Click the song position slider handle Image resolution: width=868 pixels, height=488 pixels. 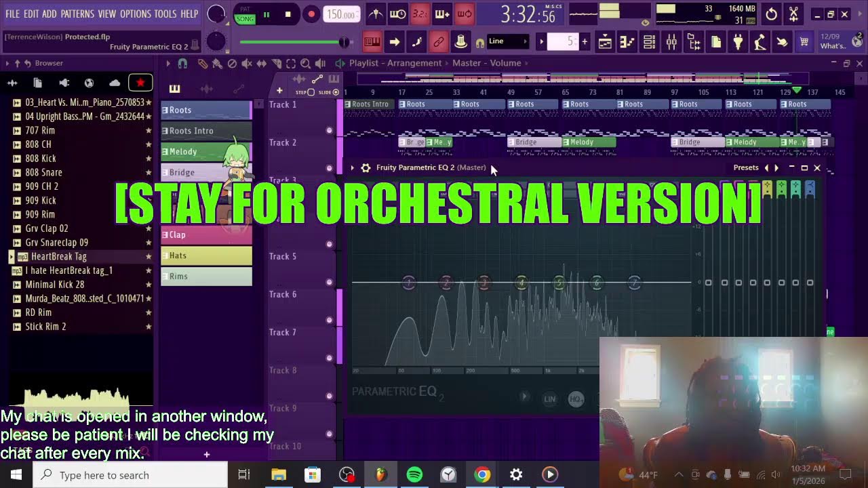[x=344, y=42]
